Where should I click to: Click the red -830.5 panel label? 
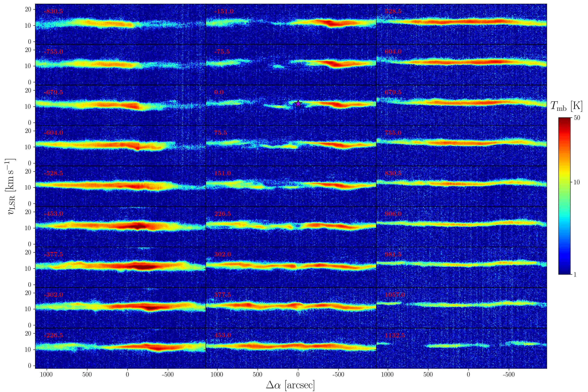pos(53,11)
